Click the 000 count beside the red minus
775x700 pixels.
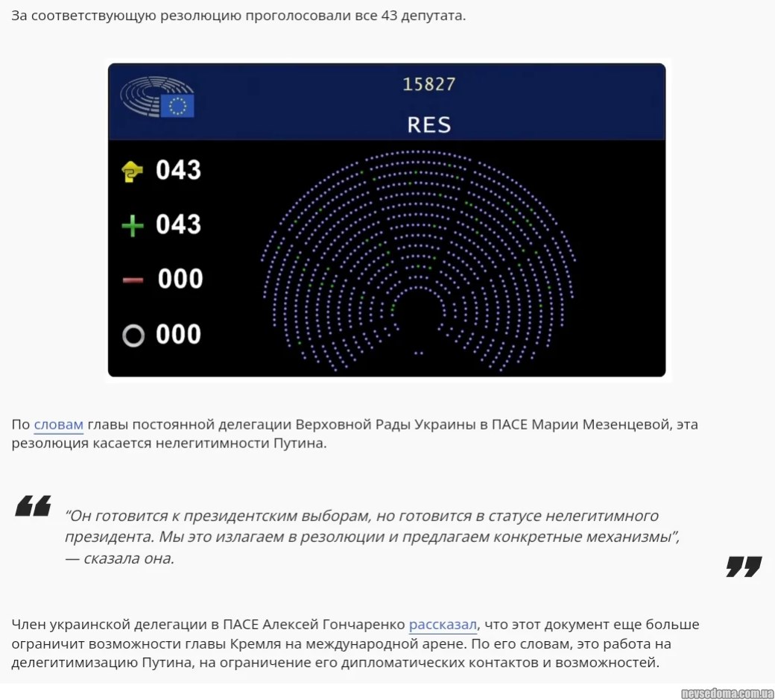point(180,279)
